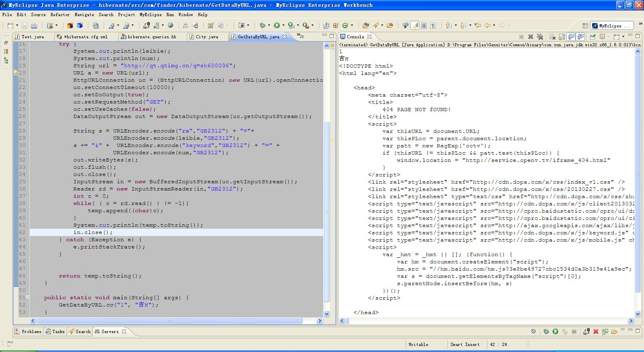Click the Configure Server Connector icon in Servers view
This screenshot has height=352, width=644.
[605, 331]
